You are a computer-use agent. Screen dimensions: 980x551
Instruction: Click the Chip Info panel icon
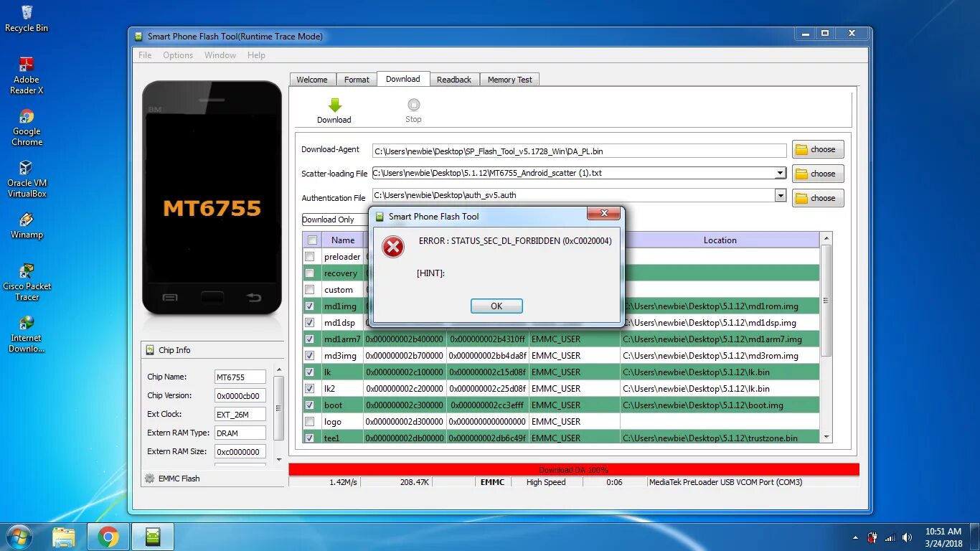[x=150, y=350]
